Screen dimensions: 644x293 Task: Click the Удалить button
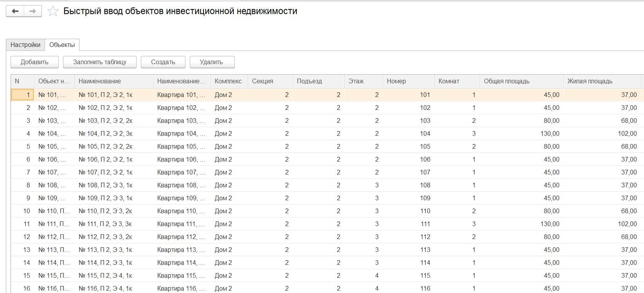point(212,62)
